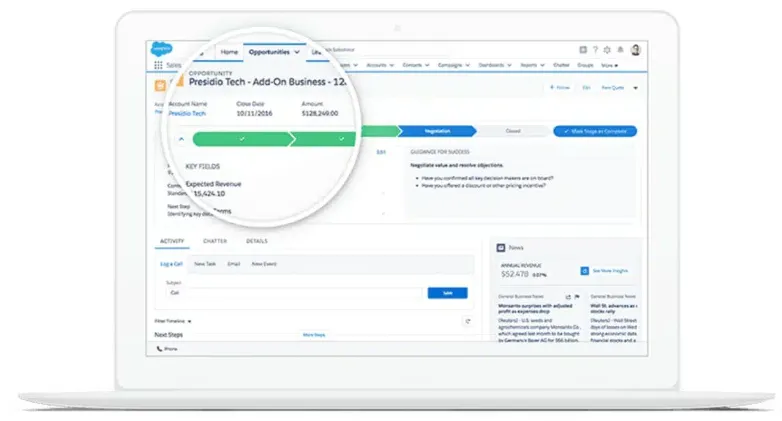782x421 pixels.
Task: Open the Help question mark icon
Action: [595, 50]
